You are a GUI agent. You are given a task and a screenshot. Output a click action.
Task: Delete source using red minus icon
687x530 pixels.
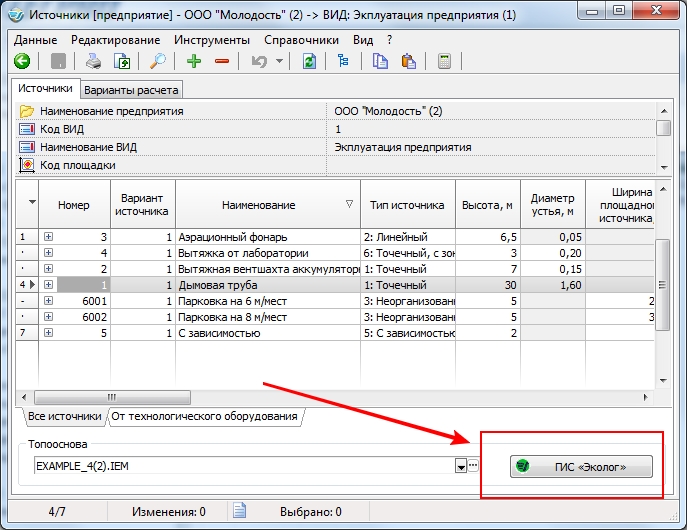(221, 61)
